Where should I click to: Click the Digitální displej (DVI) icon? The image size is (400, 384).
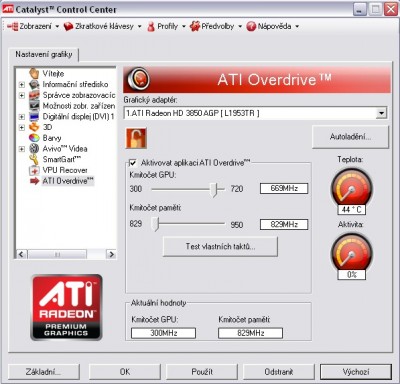(34, 117)
